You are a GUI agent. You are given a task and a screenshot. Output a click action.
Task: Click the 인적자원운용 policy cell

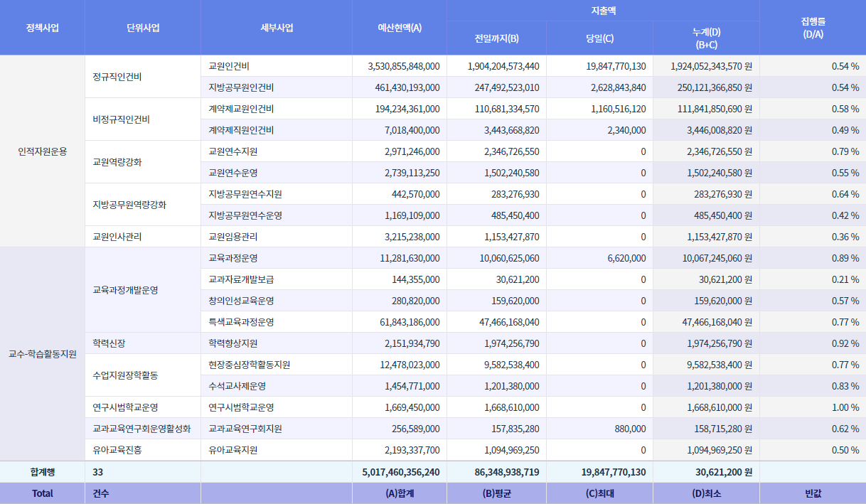pyautogui.click(x=42, y=151)
